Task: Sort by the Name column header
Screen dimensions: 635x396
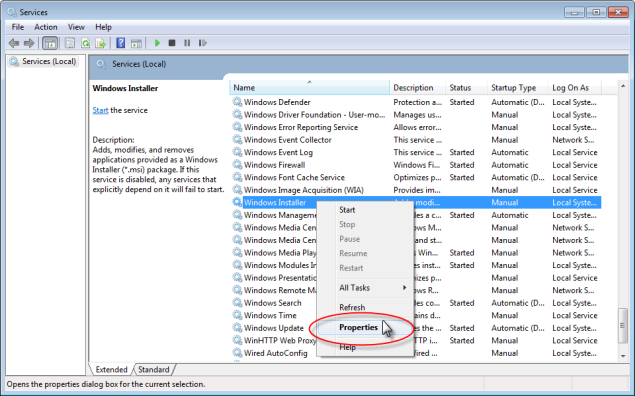Action: coord(309,87)
